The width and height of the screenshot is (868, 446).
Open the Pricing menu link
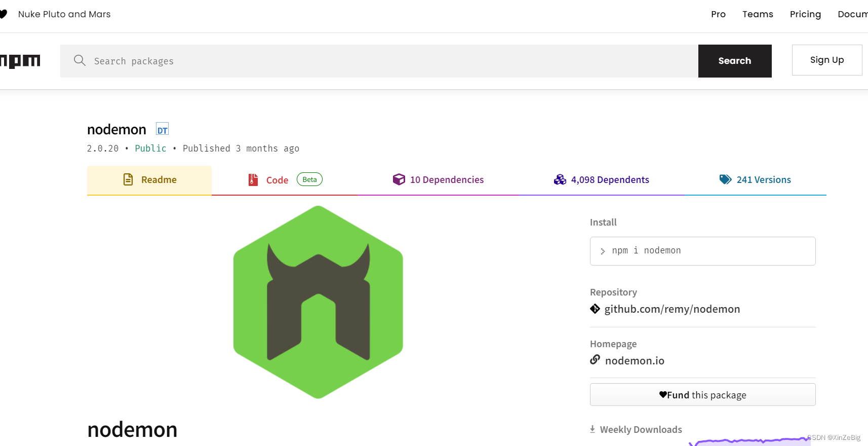805,14
